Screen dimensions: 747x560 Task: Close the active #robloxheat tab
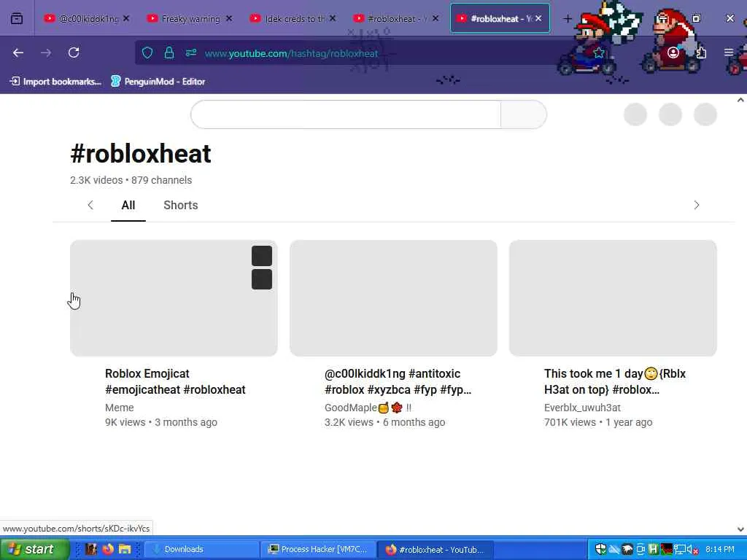click(538, 18)
